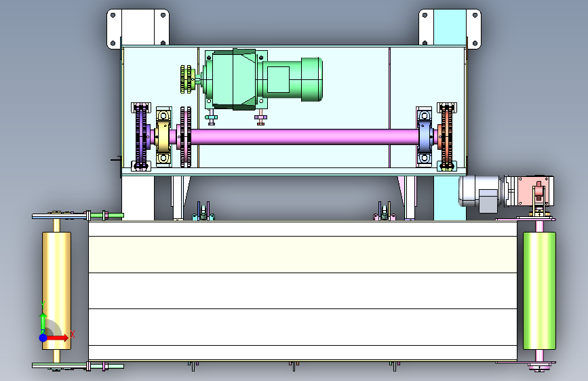Click the blue Z axis dot of triad
Viewport: 588px width, 381px height.
(x=43, y=338)
